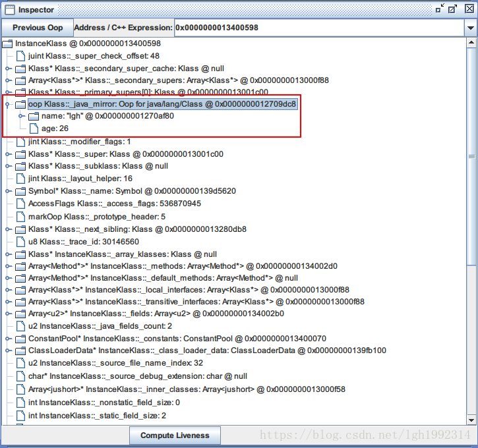478x448 pixels.
Task: Click the document icon for _super_check_offset
Action: [20, 56]
